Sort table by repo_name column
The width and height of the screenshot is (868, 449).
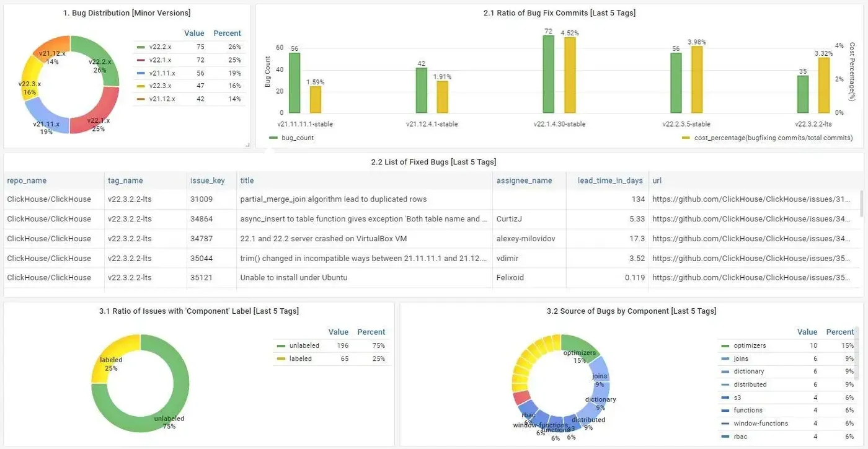point(27,180)
